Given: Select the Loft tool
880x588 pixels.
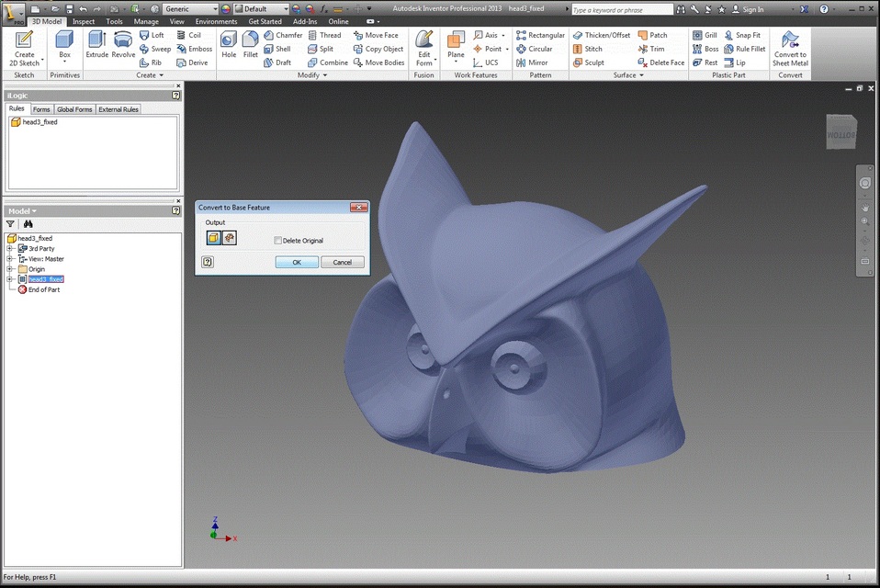Looking at the screenshot, I should (x=152, y=35).
